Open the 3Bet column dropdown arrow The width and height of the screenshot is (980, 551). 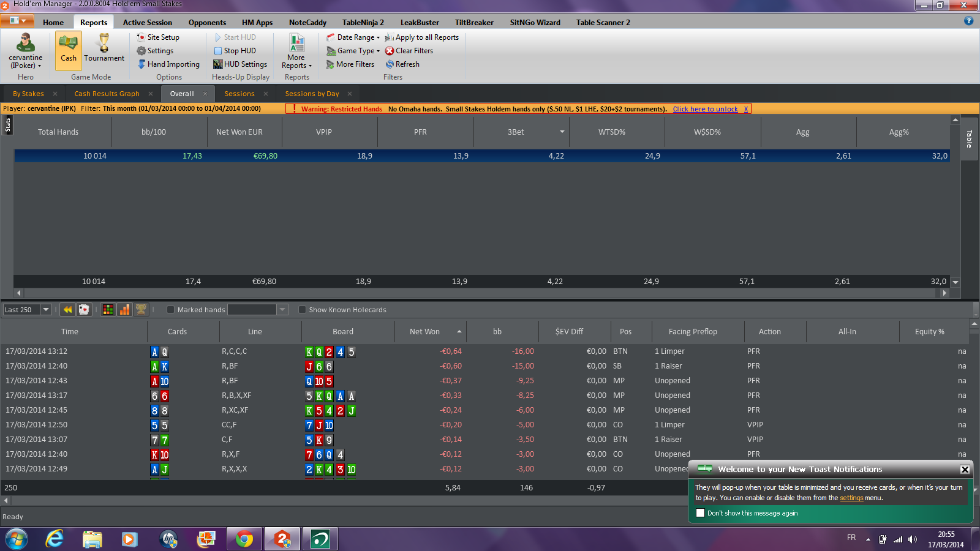click(x=562, y=132)
